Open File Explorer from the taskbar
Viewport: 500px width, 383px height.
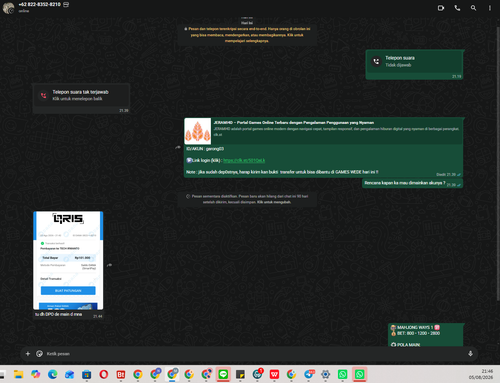point(18,374)
